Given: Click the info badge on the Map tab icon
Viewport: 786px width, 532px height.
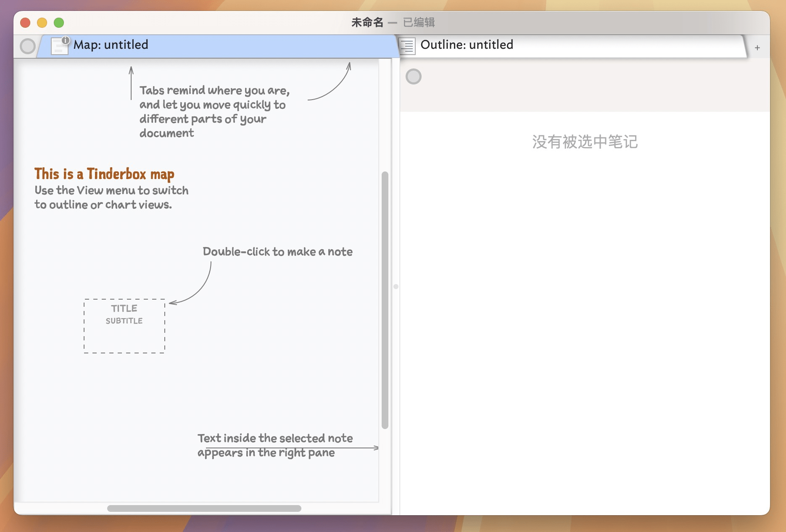Looking at the screenshot, I should tap(66, 40).
